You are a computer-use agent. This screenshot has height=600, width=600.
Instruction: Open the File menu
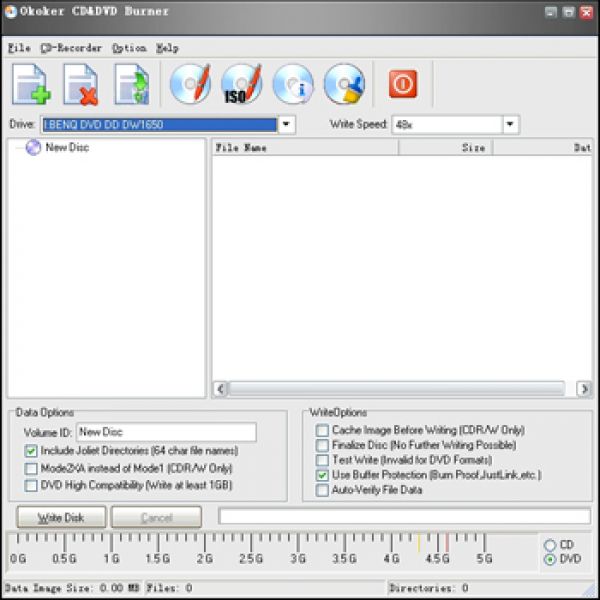click(19, 48)
